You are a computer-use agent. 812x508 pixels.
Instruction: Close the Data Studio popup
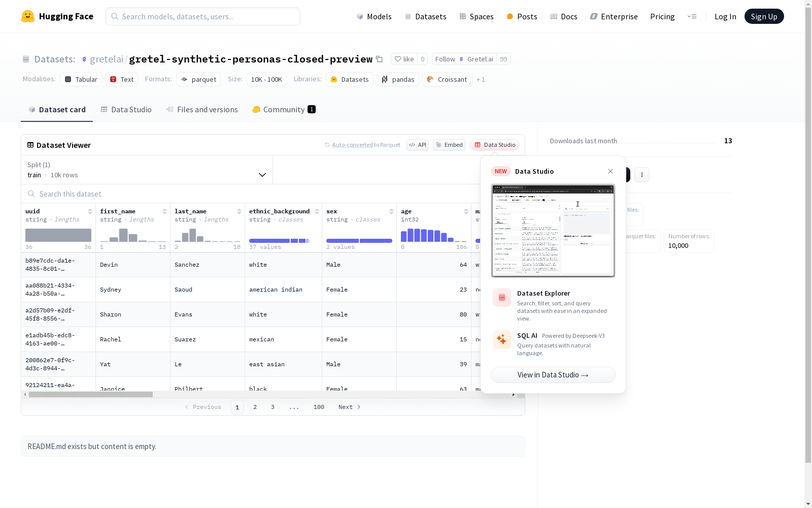coord(611,171)
